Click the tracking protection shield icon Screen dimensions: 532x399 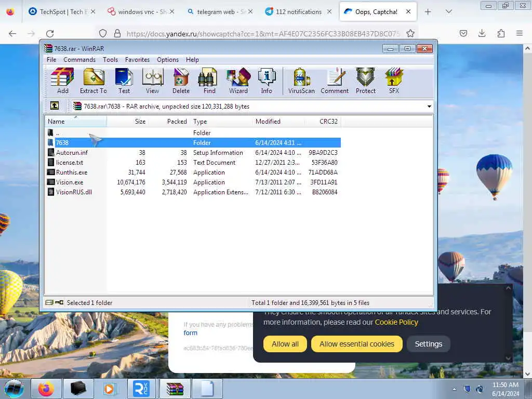coord(103,33)
